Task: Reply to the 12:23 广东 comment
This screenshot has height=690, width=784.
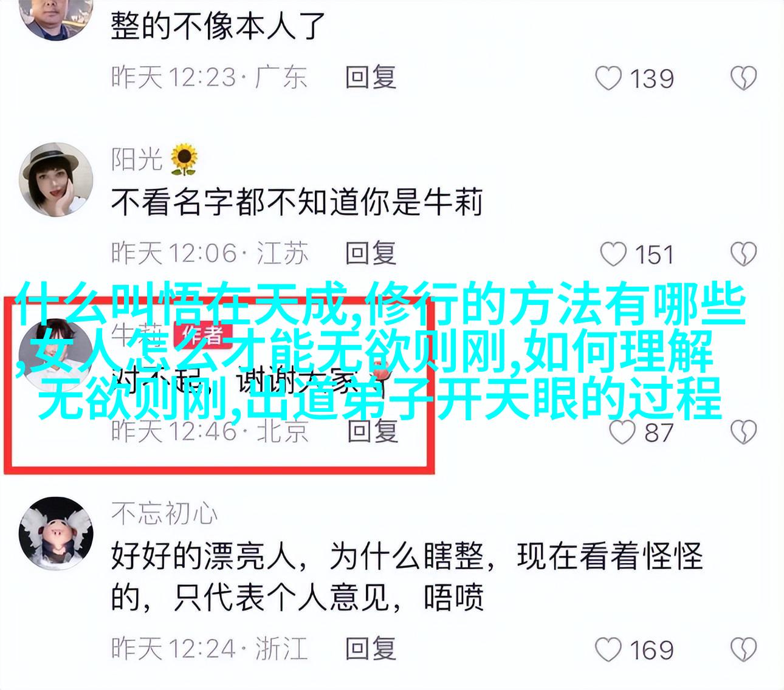Action: (371, 78)
